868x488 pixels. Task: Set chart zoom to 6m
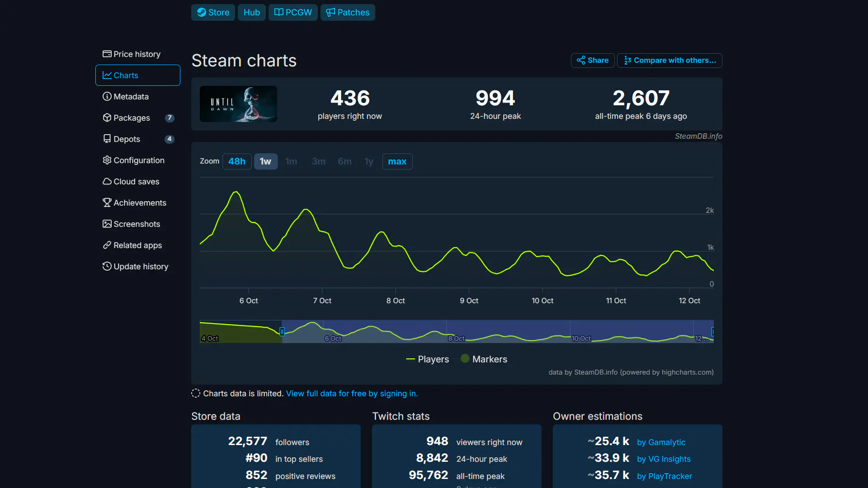point(344,161)
